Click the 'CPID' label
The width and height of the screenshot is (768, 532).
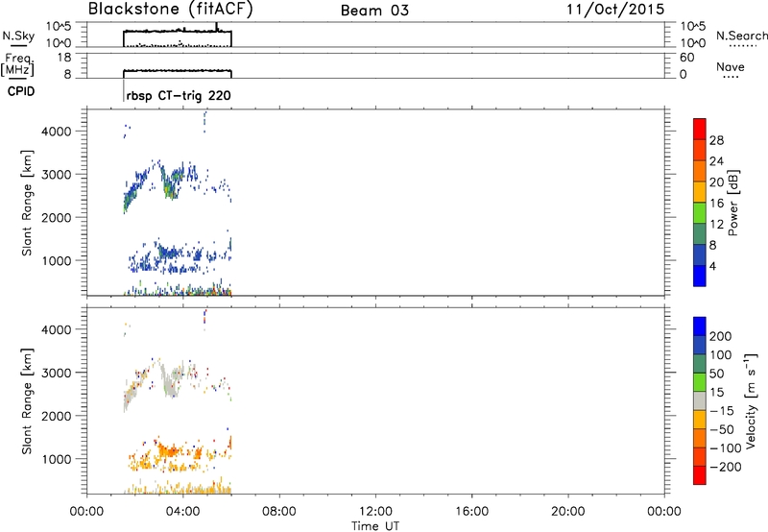[x=21, y=91]
